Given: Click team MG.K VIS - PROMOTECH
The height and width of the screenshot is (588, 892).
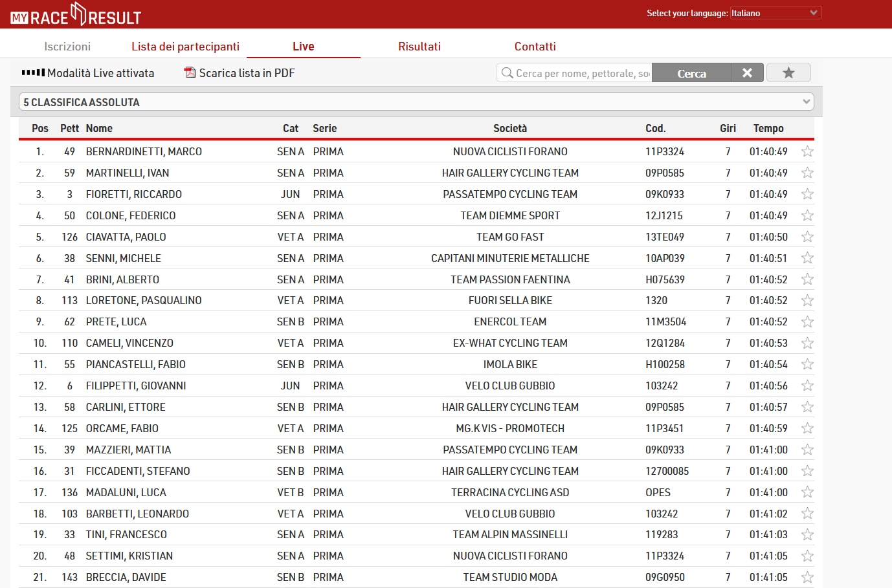Looking at the screenshot, I should [510, 428].
